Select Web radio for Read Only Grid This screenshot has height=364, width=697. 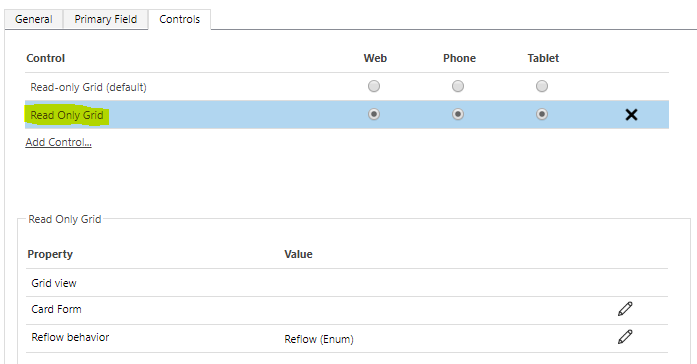point(374,114)
